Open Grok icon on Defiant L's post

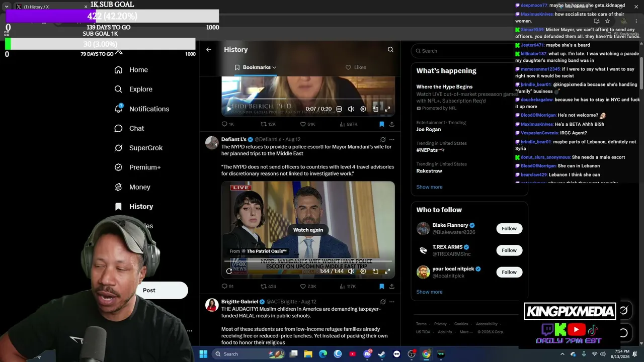click(383, 139)
